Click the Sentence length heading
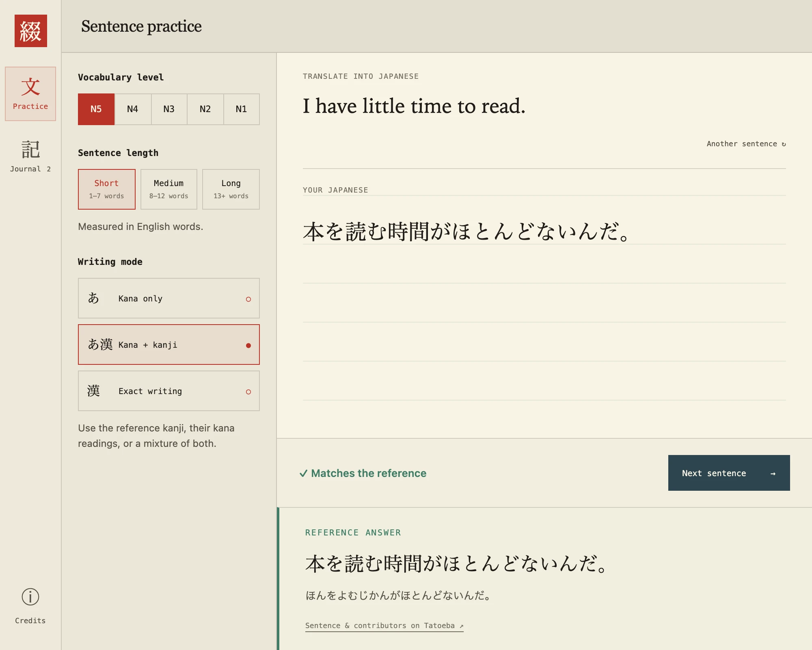Viewport: 812px width, 650px height. tap(118, 153)
